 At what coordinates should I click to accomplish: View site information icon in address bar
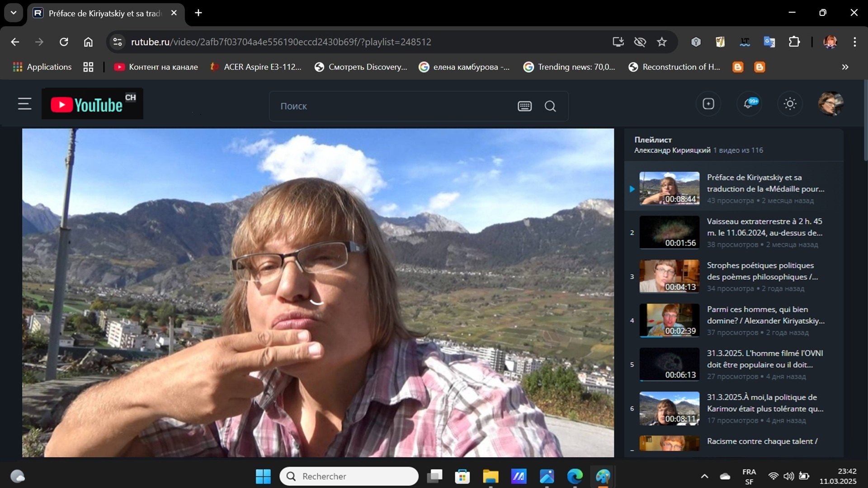(x=118, y=42)
